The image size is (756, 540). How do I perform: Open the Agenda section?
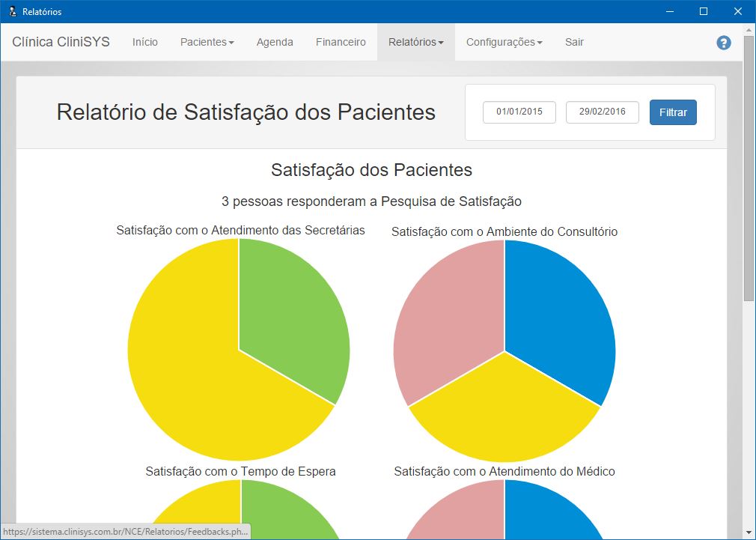pyautogui.click(x=275, y=42)
